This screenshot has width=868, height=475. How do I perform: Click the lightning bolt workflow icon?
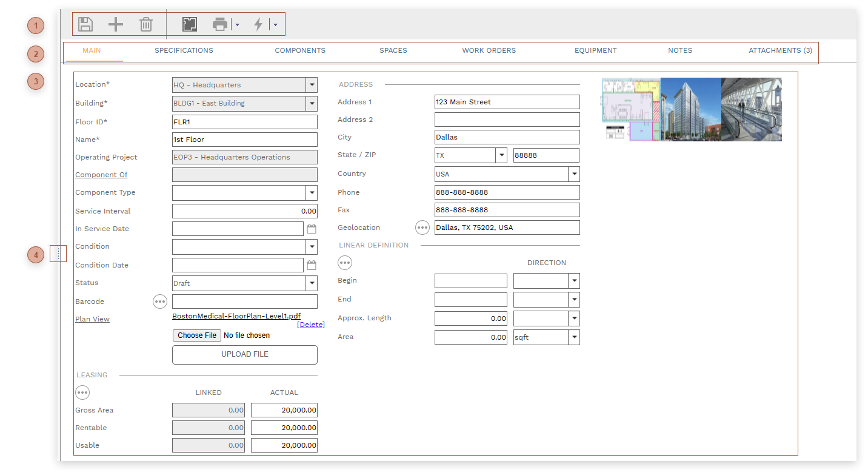pyautogui.click(x=258, y=24)
